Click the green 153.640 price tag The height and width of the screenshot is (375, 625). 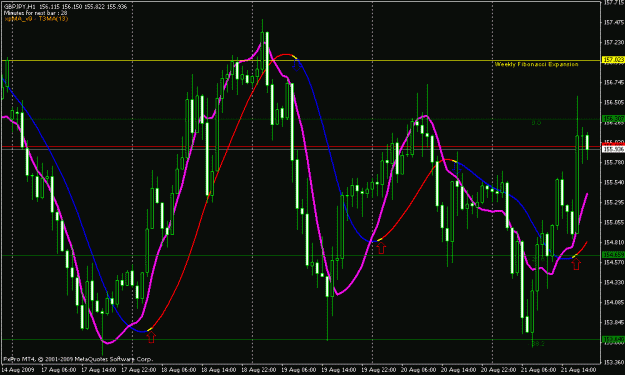click(613, 340)
